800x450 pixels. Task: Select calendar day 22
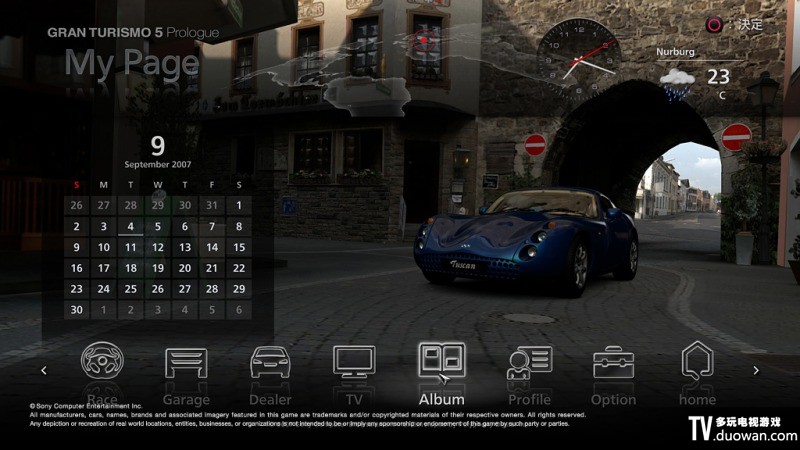click(239, 268)
